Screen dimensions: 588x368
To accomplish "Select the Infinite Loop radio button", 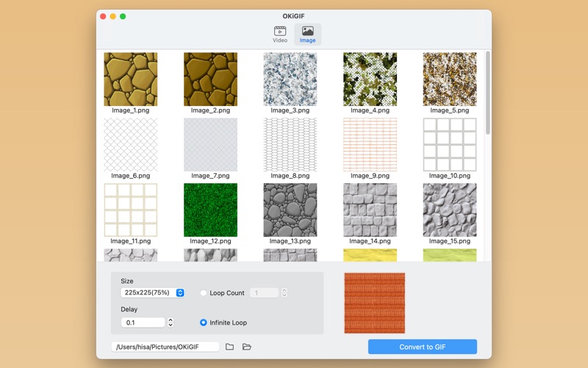I will [x=204, y=322].
